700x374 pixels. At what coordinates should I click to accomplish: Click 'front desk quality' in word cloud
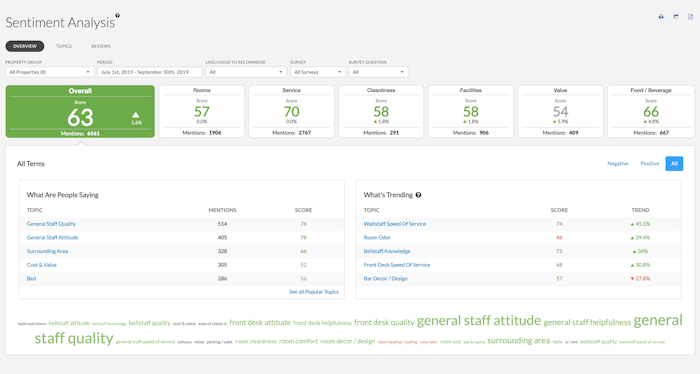tap(384, 322)
